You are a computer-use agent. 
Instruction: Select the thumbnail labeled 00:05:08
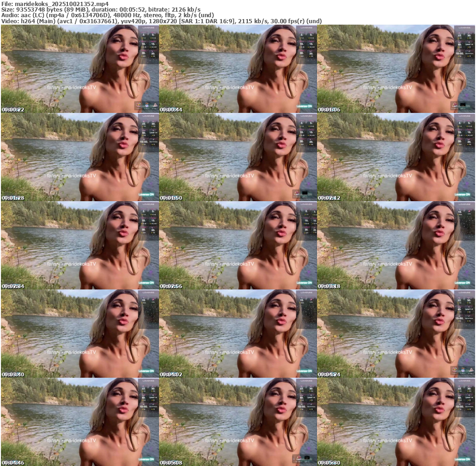point(238,422)
